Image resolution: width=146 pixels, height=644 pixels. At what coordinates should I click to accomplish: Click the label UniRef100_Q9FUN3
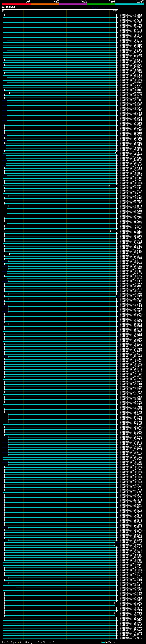coord(131,100)
